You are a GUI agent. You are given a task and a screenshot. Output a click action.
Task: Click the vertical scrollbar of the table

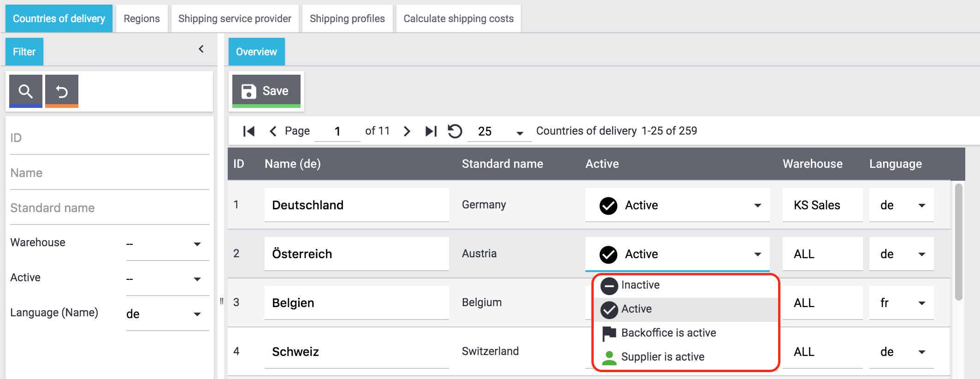click(x=959, y=242)
